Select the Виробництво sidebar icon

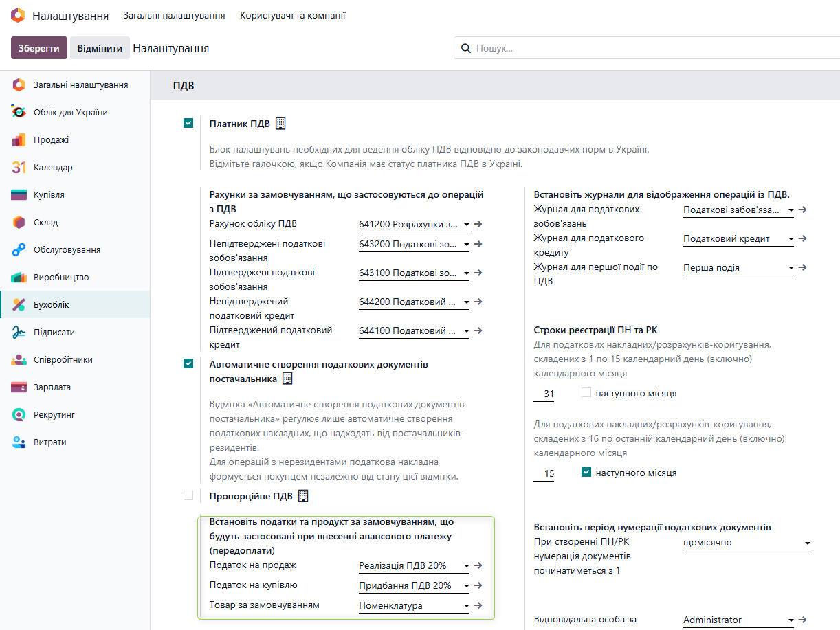point(19,277)
